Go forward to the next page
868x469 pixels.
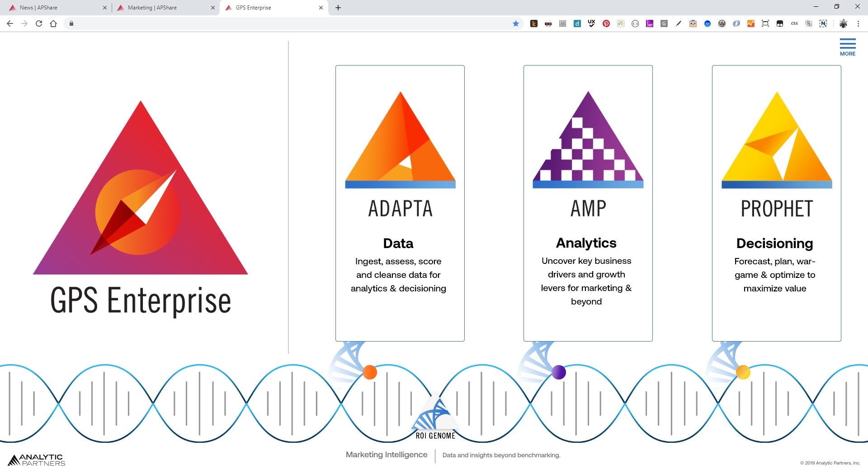coord(24,23)
